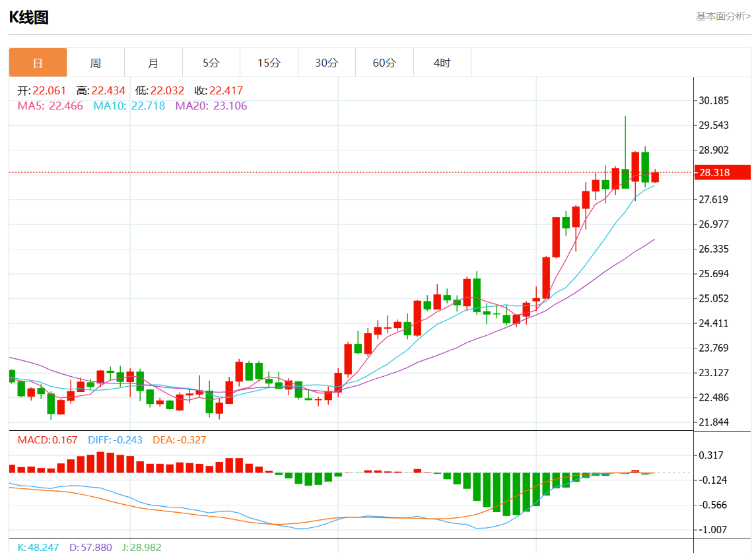Click the MA10: 22.718 indicator text
The width and height of the screenshot is (756, 553).
click(x=129, y=106)
